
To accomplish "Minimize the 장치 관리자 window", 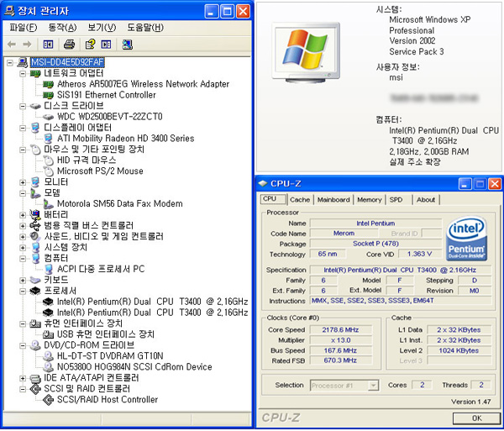I will pyautogui.click(x=211, y=12).
